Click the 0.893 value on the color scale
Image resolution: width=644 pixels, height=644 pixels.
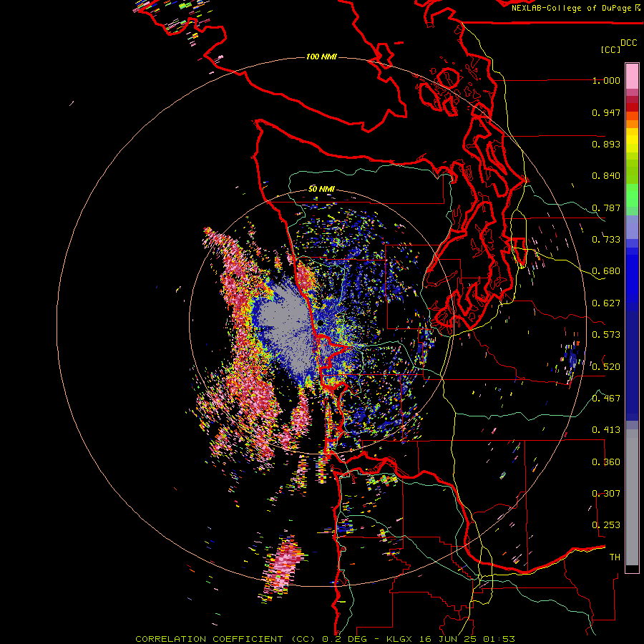606,144
